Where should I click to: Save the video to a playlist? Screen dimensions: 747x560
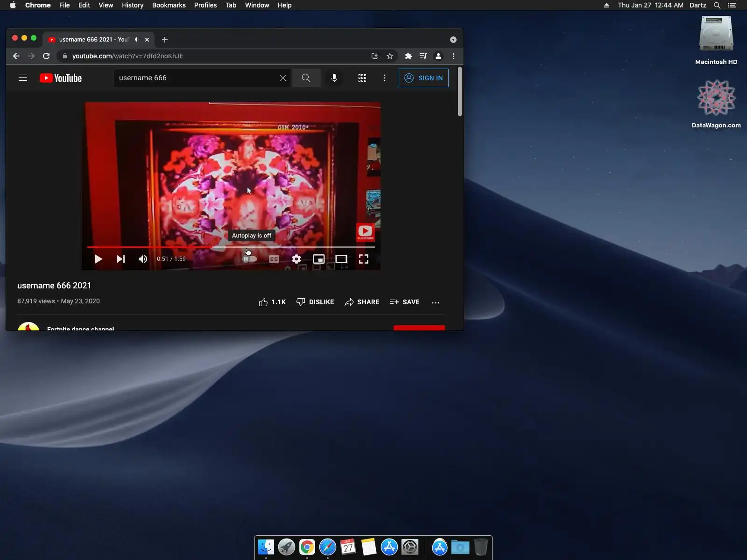point(404,302)
